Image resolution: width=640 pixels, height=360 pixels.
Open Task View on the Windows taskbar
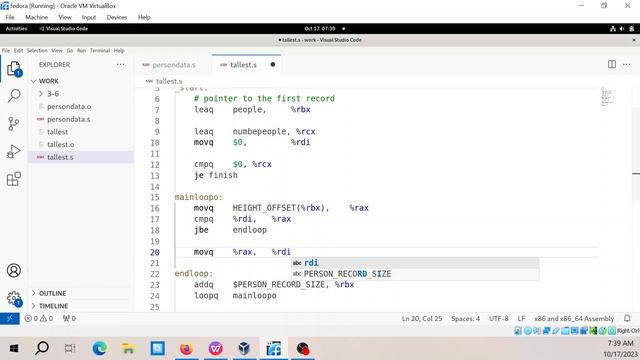[70, 349]
